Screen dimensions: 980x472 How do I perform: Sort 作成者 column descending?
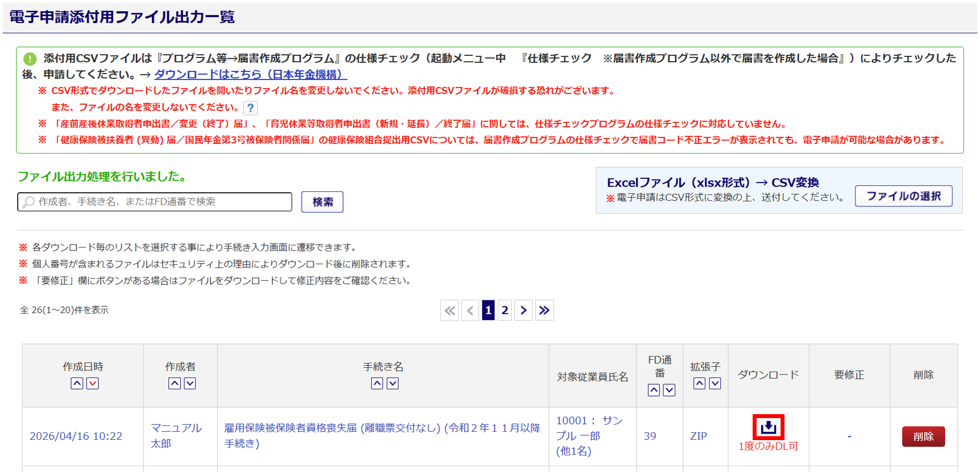(190, 383)
